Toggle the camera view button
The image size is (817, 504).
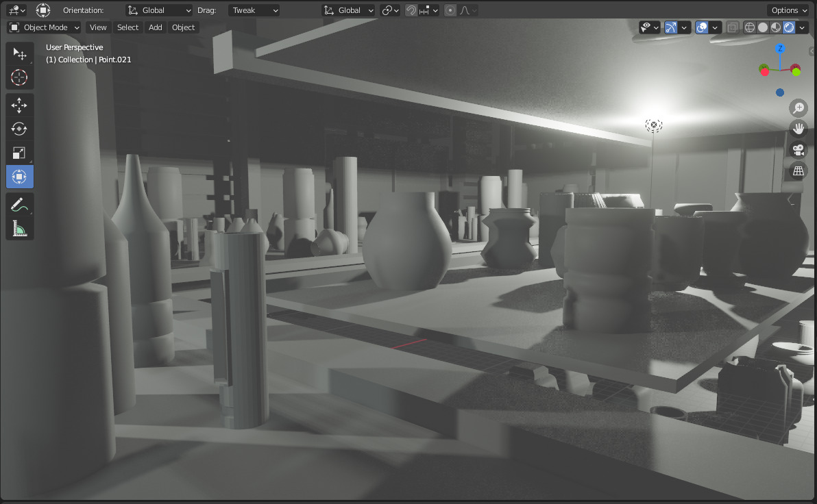click(798, 150)
